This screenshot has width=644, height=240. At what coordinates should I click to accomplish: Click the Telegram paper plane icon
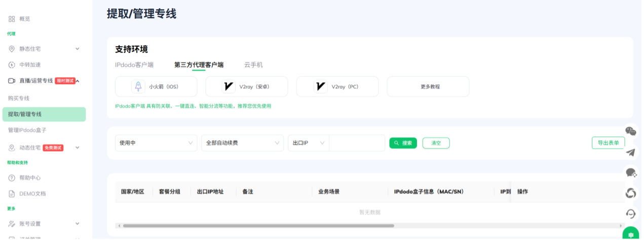[x=630, y=152]
